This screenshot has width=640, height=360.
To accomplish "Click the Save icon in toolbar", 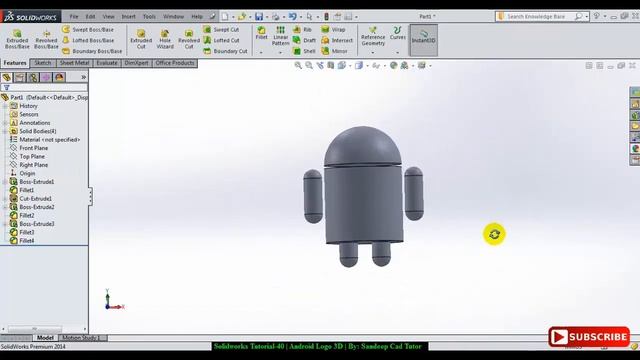I will click(259, 17).
